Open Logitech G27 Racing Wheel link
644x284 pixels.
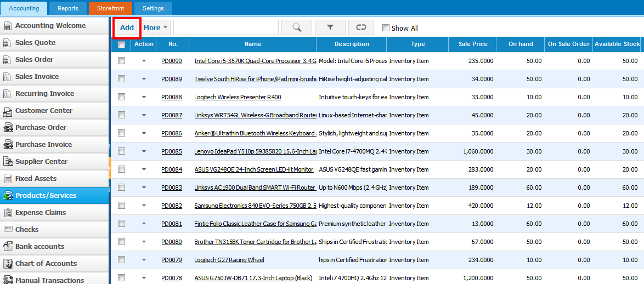229,260
